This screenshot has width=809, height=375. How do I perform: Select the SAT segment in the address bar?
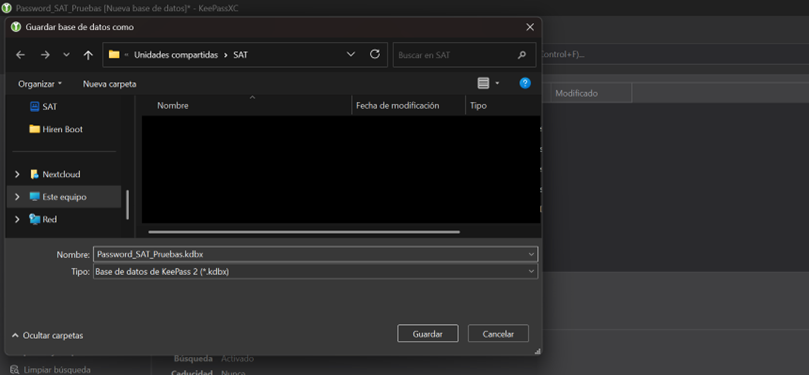[240, 55]
